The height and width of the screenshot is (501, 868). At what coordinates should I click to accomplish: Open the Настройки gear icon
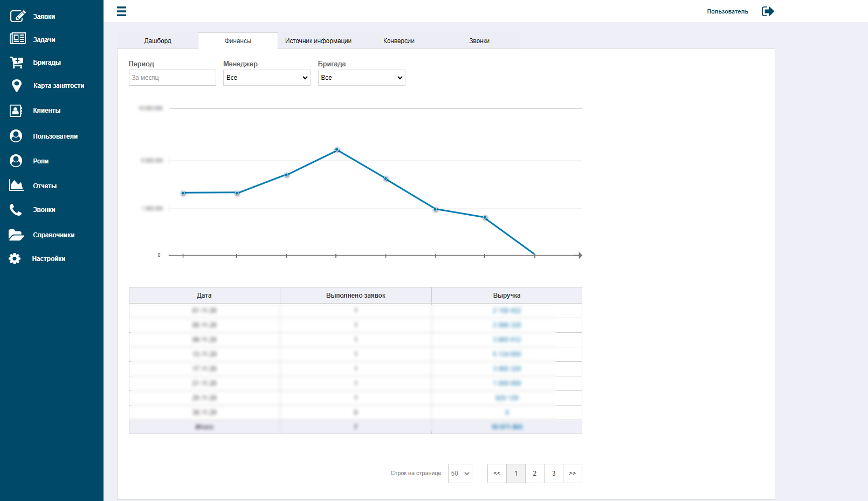[15, 259]
